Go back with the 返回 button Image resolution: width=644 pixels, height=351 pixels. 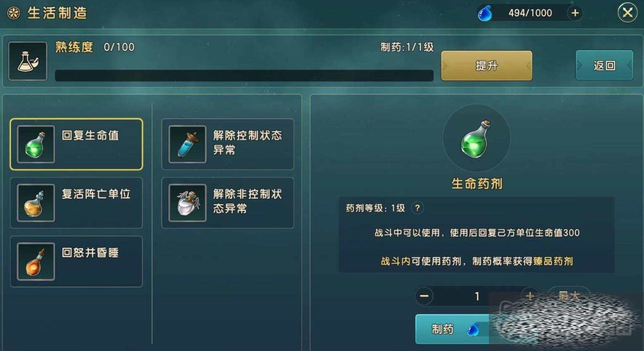(604, 65)
